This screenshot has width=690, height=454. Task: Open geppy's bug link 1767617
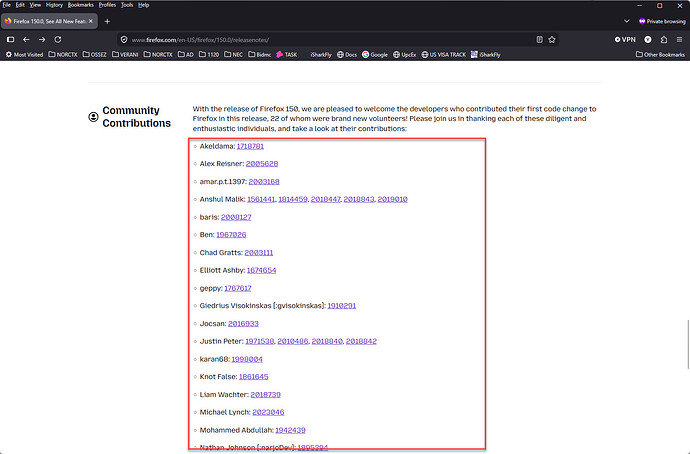tap(238, 288)
